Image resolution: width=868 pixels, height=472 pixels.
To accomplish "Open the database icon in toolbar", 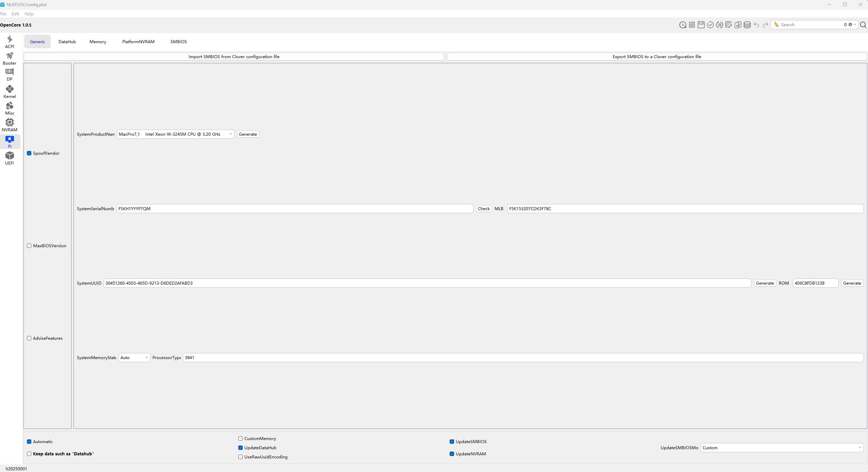I will (x=747, y=24).
